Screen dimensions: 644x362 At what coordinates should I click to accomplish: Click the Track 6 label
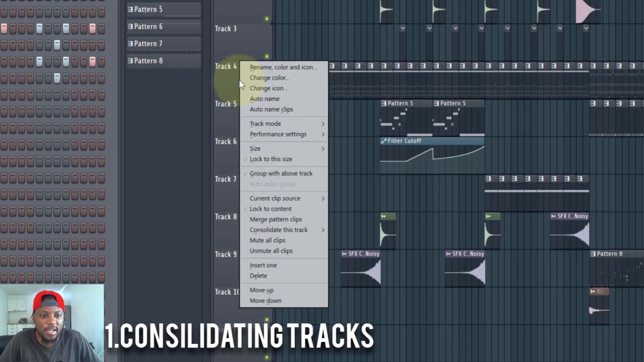coord(225,141)
